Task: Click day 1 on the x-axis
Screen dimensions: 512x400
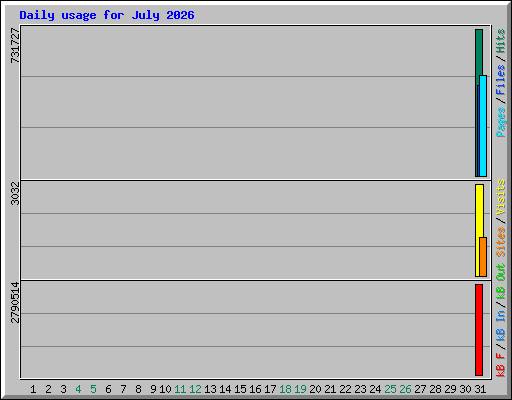Action: pos(33,389)
